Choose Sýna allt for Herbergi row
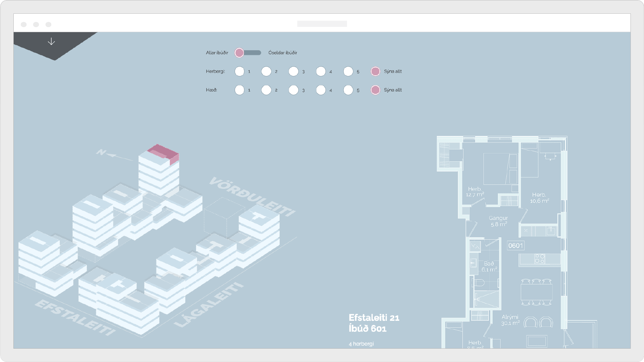Screen dimensions: 644x362 click(x=375, y=71)
